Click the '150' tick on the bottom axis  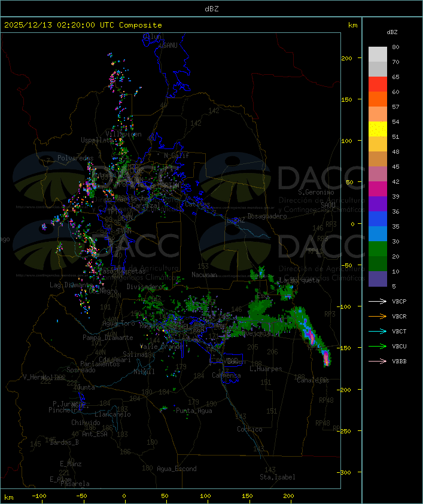247,496
